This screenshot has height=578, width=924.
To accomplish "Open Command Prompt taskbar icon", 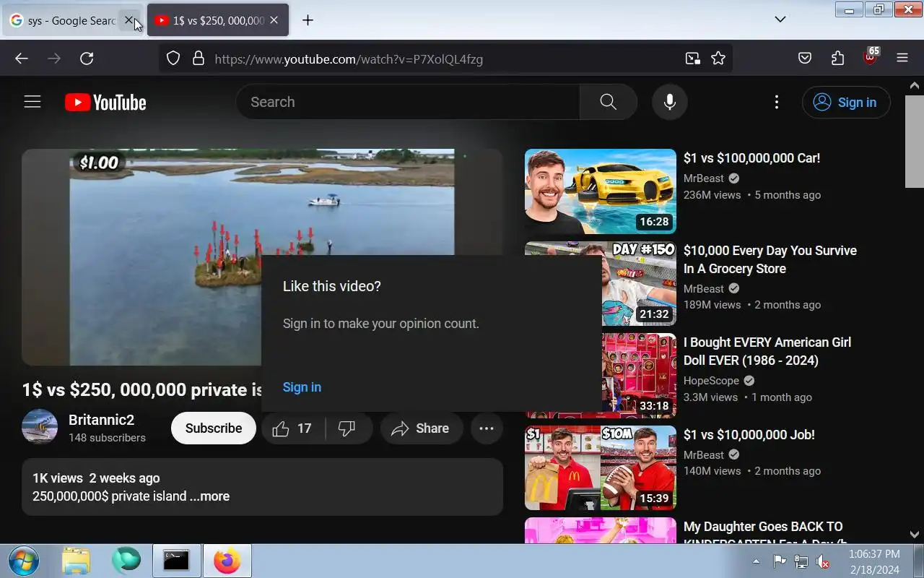I will click(176, 561).
